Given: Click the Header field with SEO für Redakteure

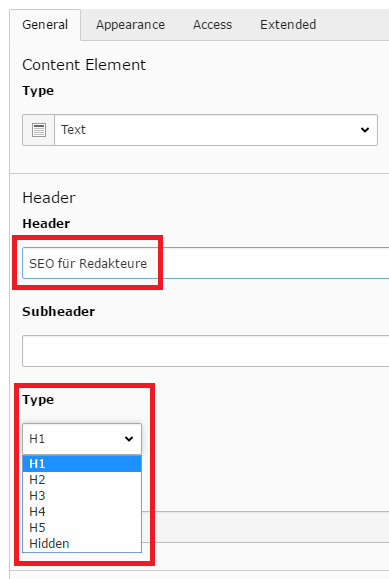Looking at the screenshot, I should (x=205, y=263).
